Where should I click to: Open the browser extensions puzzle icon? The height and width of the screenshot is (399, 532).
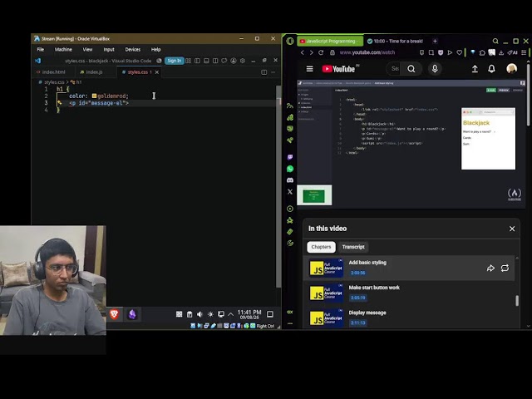point(482,52)
